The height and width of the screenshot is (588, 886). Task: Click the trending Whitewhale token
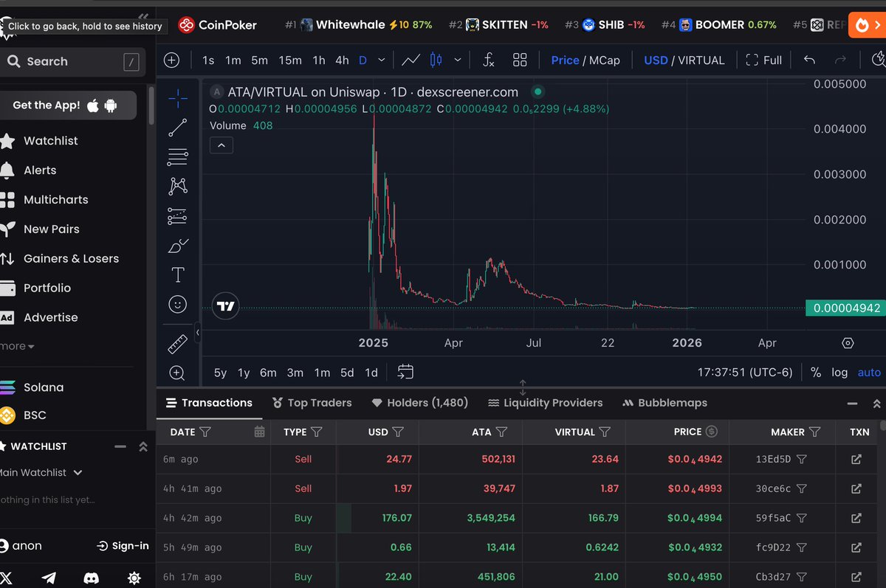(359, 24)
